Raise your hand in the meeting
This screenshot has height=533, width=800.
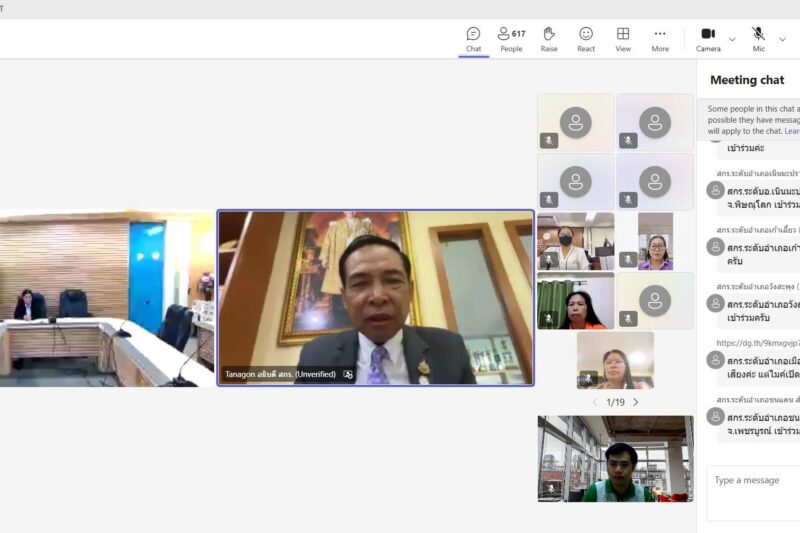[x=549, y=39]
